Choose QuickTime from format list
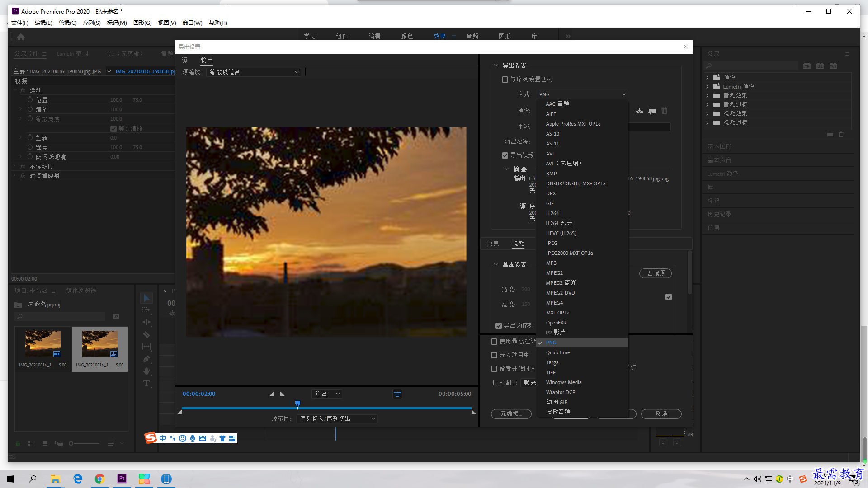The width and height of the screenshot is (868, 488). coord(582,352)
